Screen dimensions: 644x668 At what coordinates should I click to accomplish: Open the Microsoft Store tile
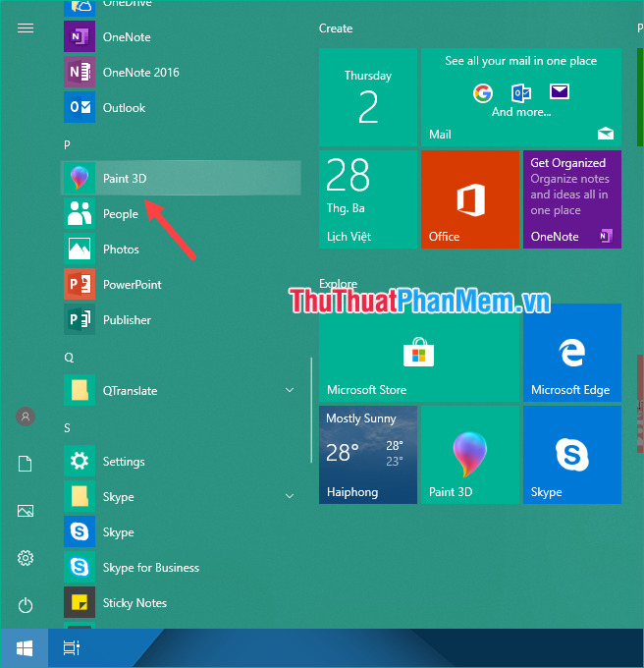(x=419, y=353)
